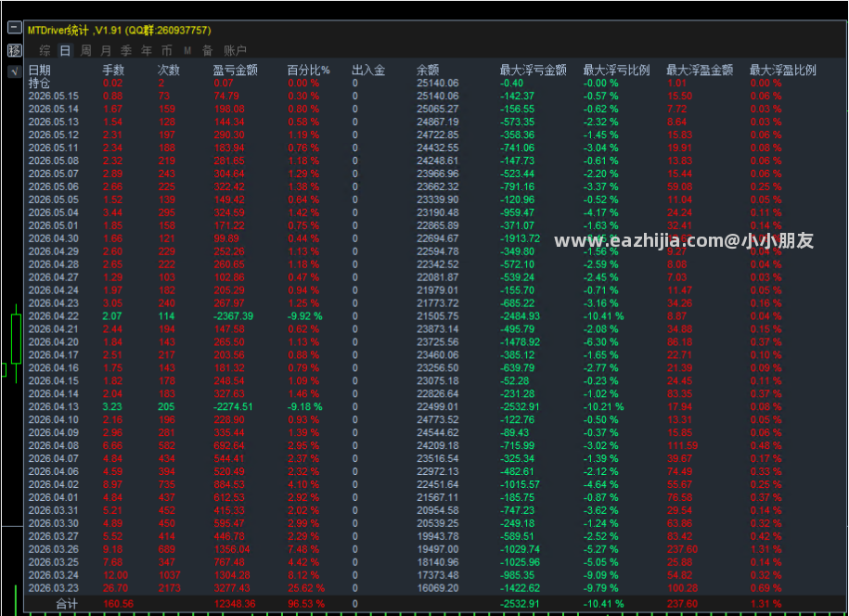Switch to the 季 quarterly tab
This screenshot has width=849, height=616.
point(126,50)
